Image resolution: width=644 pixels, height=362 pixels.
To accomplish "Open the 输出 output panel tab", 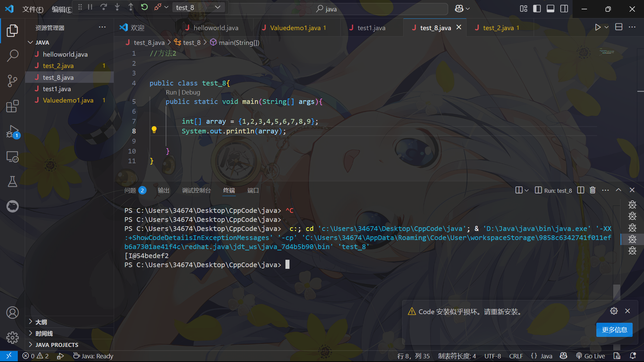I will pos(164,190).
